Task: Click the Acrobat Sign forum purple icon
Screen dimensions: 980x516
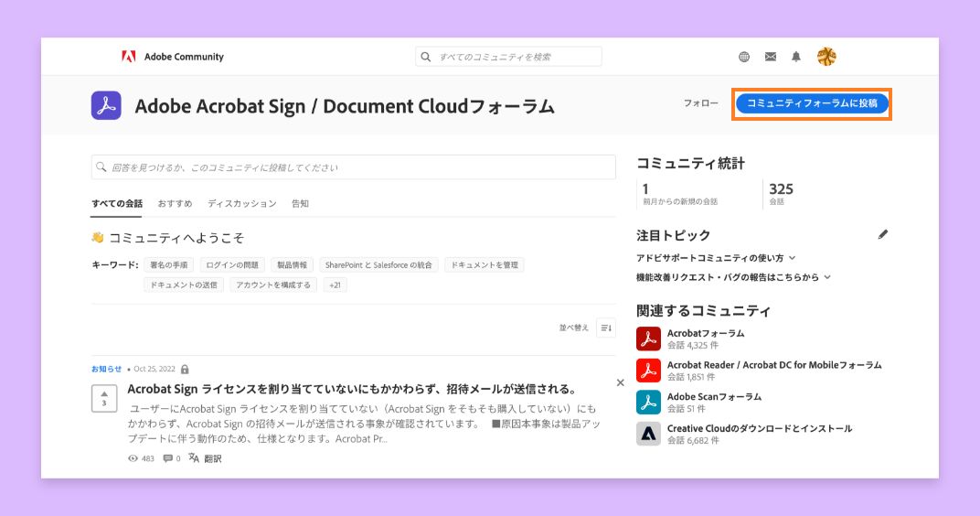Action: (106, 105)
